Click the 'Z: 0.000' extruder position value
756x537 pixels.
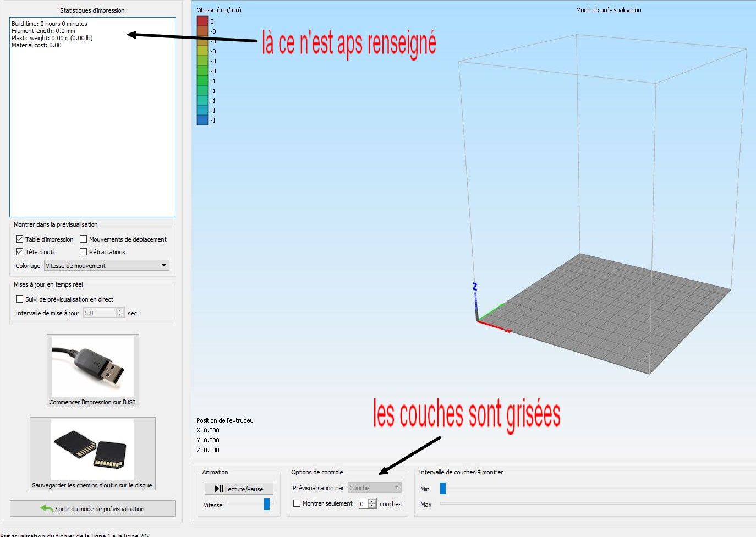pyautogui.click(x=208, y=450)
